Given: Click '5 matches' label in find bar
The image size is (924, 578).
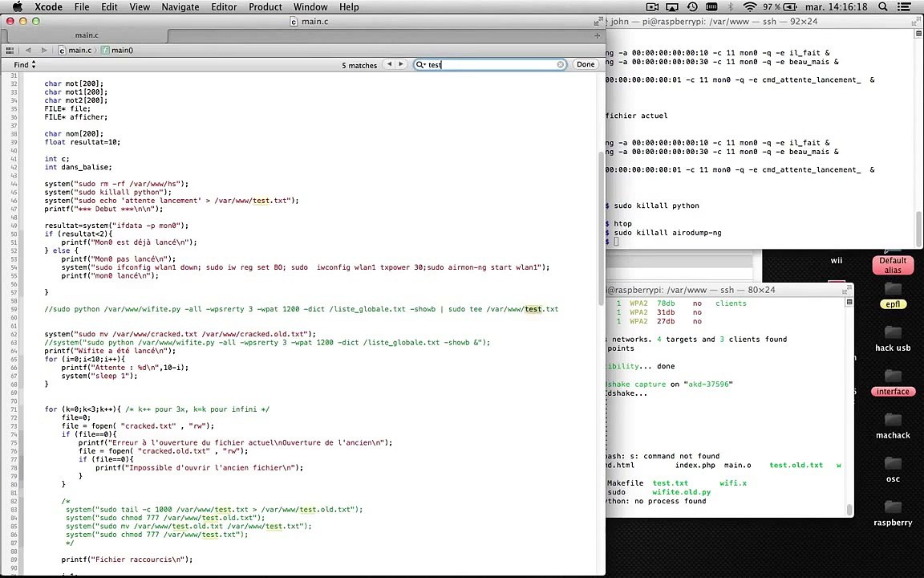Looking at the screenshot, I should (x=359, y=66).
